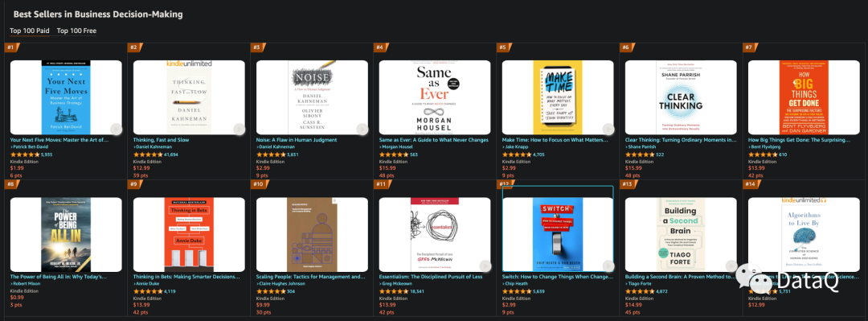Screen dimensions: 868x321
Task: Select the $1.99 price of Your Next Five Moves
Action: click(x=17, y=168)
